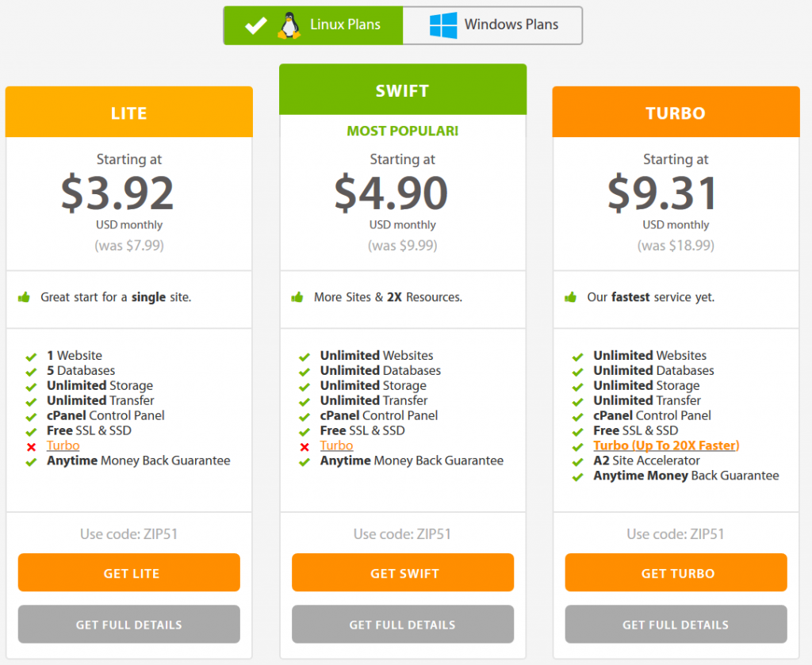Click the GET SWIFT button
812x665 pixels.
coord(402,572)
